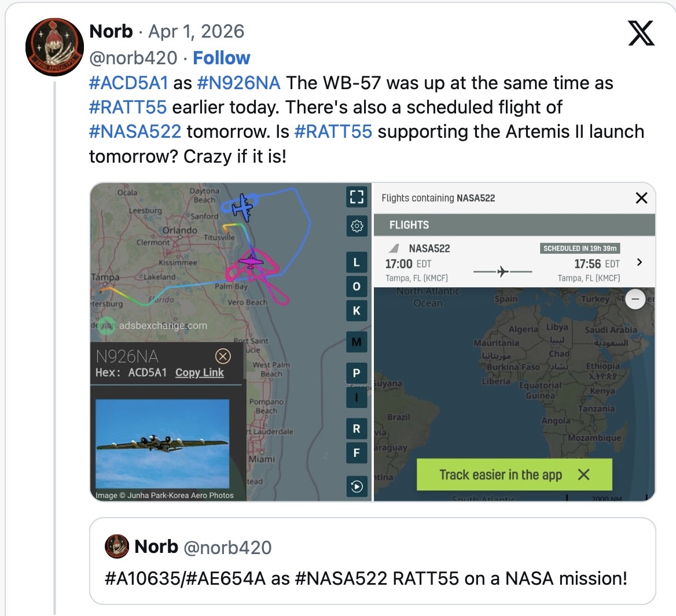Zoom out map with minus button
The image size is (676, 616).
[x=635, y=299]
